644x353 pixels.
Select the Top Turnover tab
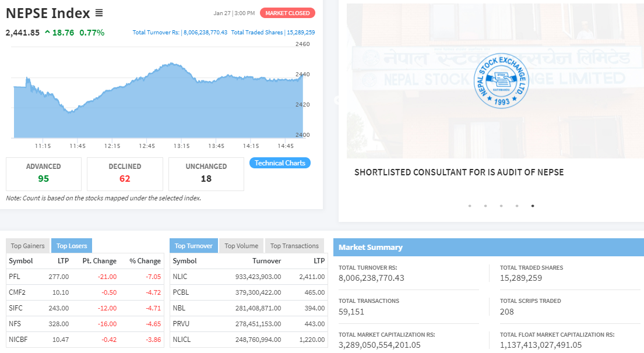point(193,246)
